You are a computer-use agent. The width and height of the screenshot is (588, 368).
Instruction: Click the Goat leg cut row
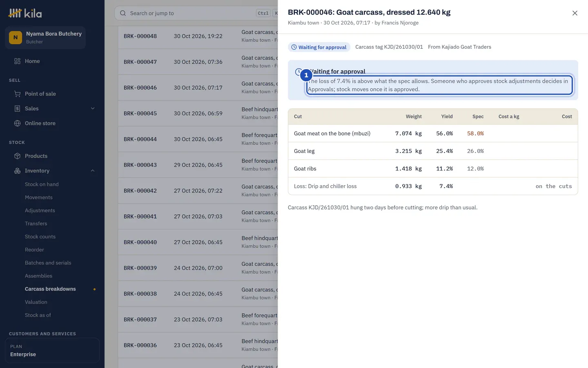pyautogui.click(x=433, y=151)
